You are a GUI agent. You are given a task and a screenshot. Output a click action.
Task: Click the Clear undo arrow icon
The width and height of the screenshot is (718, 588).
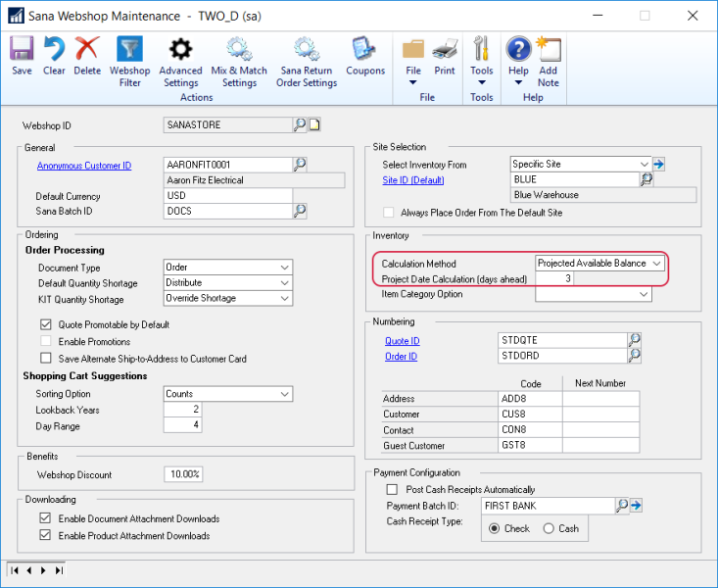point(54,48)
